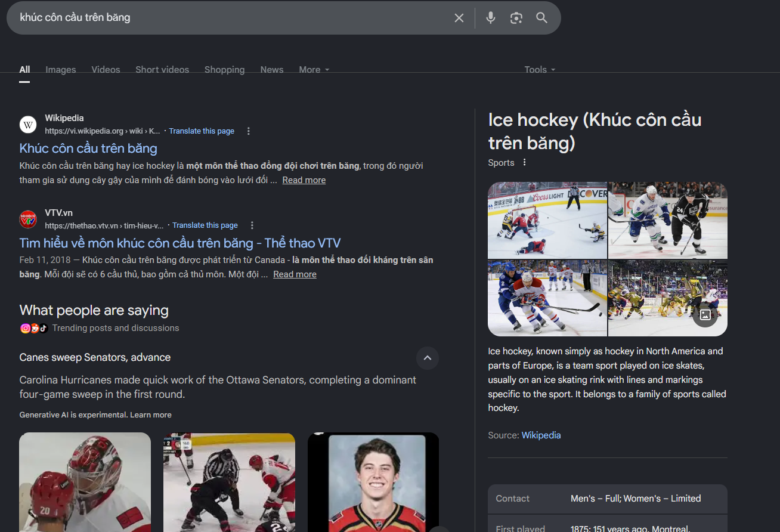Click the thethao.vtv.vn URL breadcrumb
This screenshot has height=532, width=780.
coord(104,225)
